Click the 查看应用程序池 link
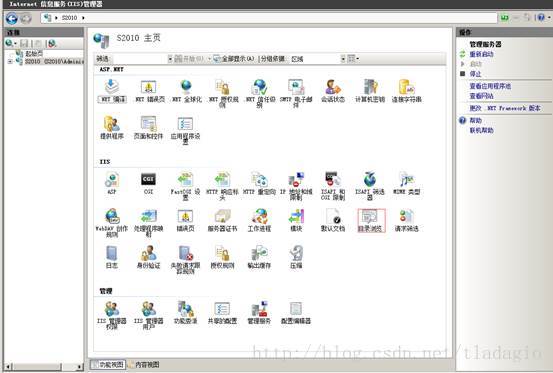 tap(490, 86)
